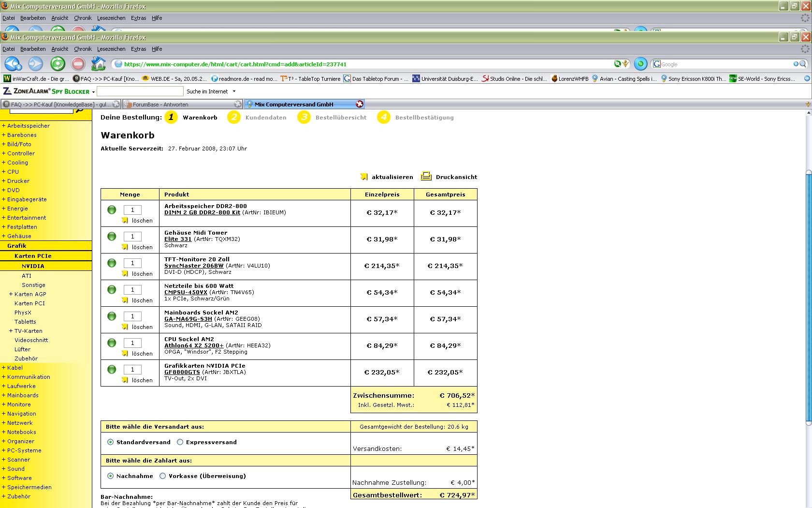
Task: Open the Universität Duisburg-E... bookmark
Action: (x=445, y=78)
